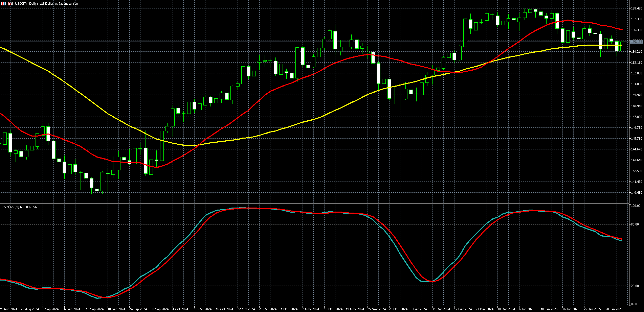Click the 5 Dec 2024 date label
The height and width of the screenshot is (312, 644).
click(419, 309)
